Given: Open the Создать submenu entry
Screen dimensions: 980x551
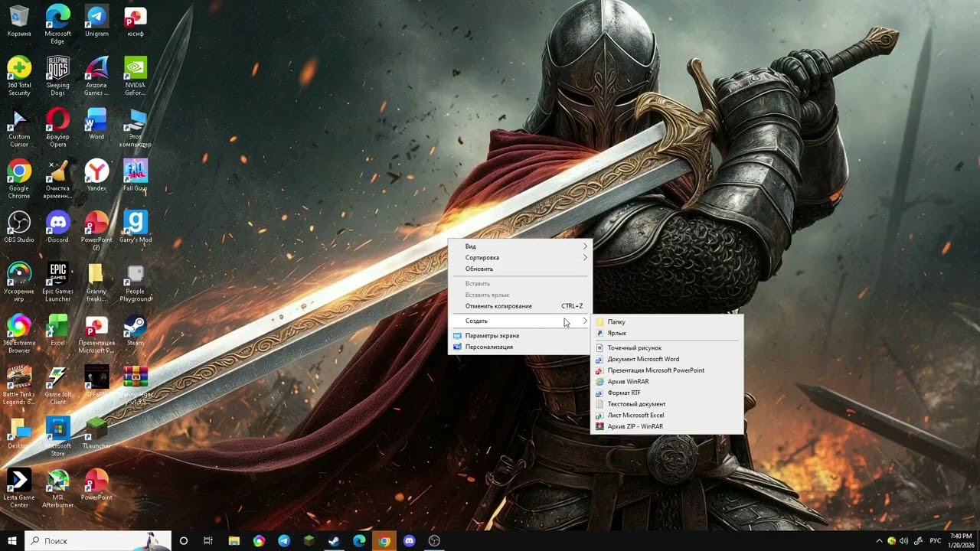Looking at the screenshot, I should (520, 321).
